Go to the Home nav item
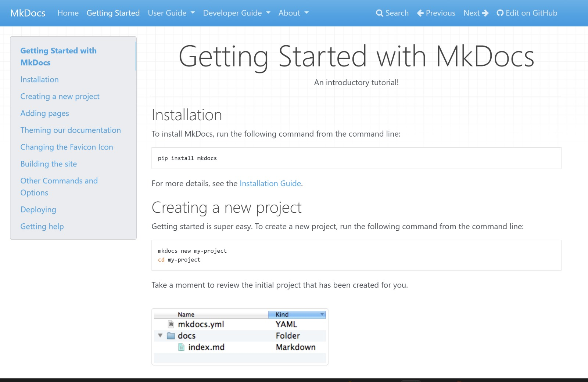The image size is (588, 382). (x=68, y=13)
